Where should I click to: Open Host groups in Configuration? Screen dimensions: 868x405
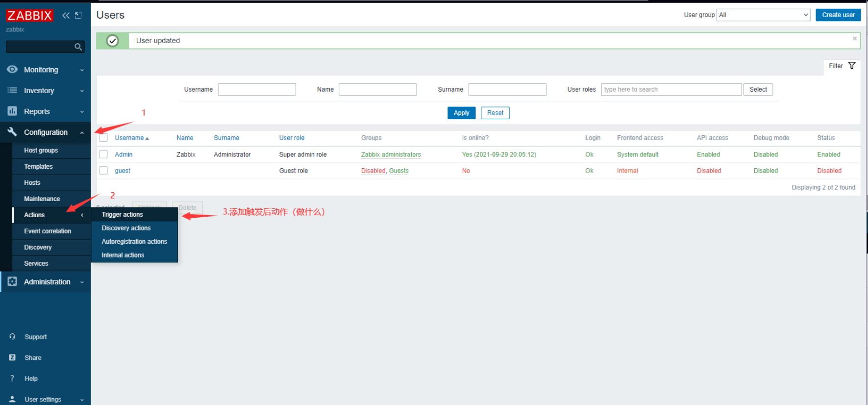tap(41, 150)
